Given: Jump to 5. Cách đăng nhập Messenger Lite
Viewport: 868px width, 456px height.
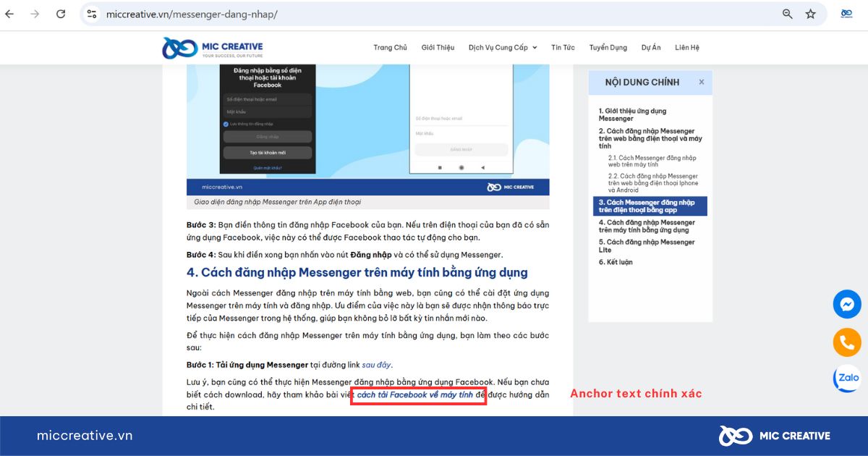Looking at the screenshot, I should tap(647, 246).
